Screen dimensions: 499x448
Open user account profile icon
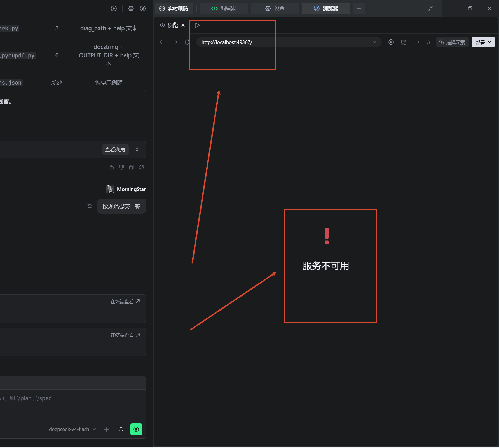pyautogui.click(x=143, y=8)
